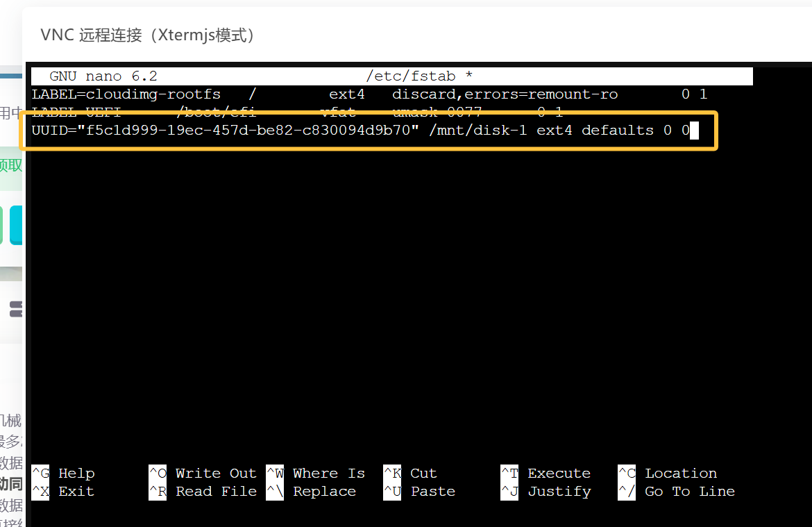Screen dimensions: 812x527
Task: Select the ^O Write Out shortcut
Action: (203, 474)
